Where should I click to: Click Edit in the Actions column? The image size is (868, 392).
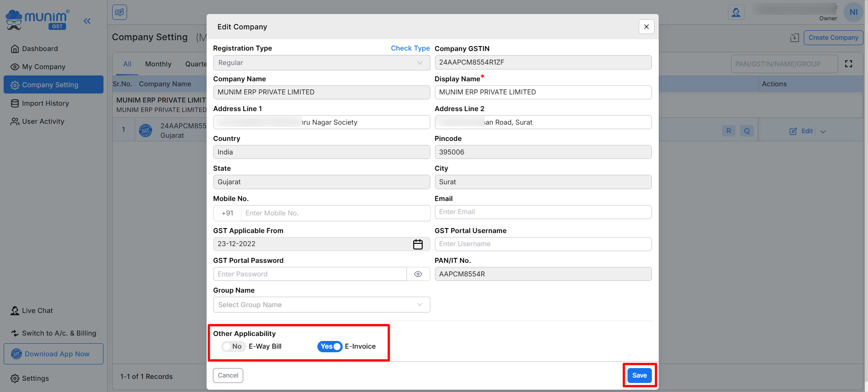[x=801, y=131]
